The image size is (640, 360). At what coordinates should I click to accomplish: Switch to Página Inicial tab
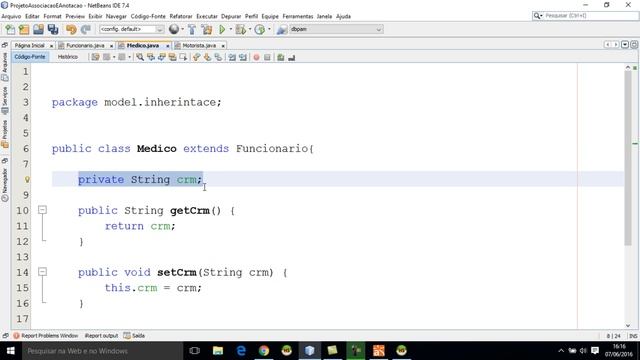tap(29, 46)
